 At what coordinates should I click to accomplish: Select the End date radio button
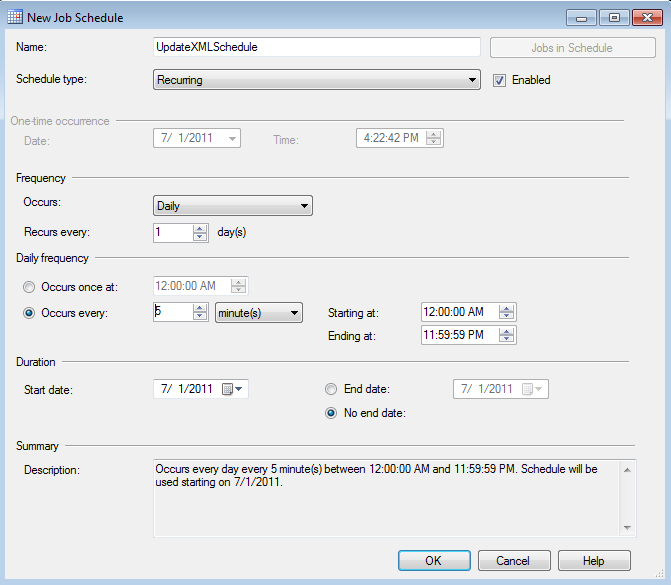[331, 389]
